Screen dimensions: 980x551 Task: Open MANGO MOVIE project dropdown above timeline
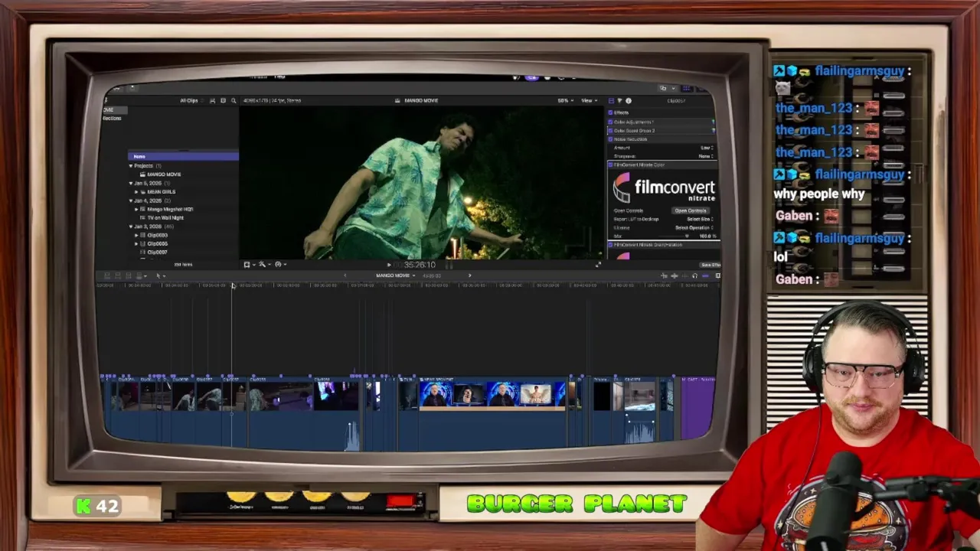[x=395, y=275]
